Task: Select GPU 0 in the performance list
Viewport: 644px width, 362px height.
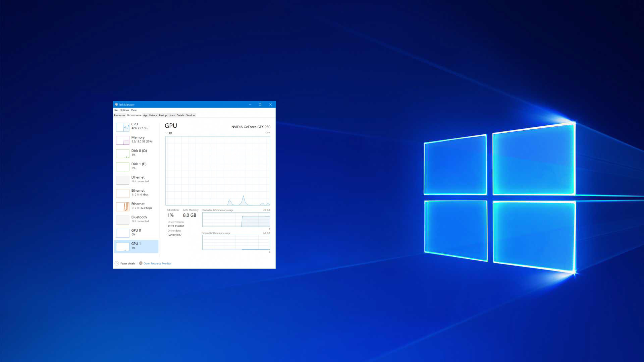Action: 136,232
